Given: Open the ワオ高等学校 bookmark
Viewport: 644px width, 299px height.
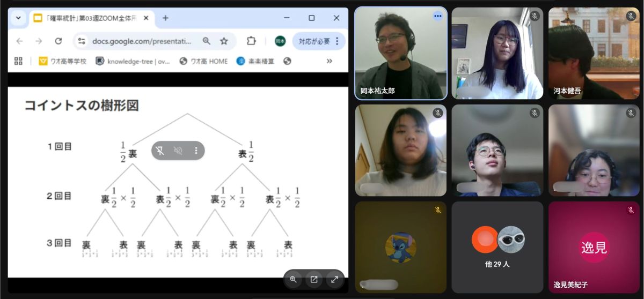Looking at the screenshot, I should click(x=62, y=61).
